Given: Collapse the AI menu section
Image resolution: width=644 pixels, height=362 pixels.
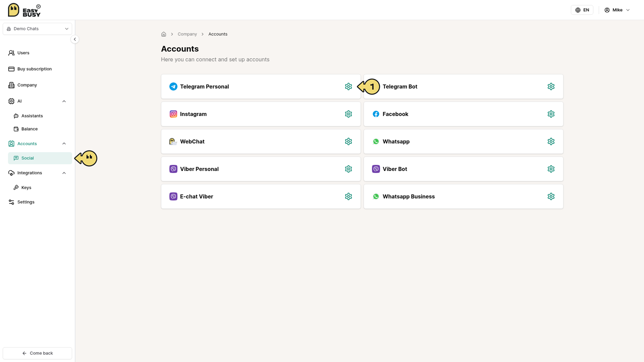Looking at the screenshot, I should tap(64, 101).
